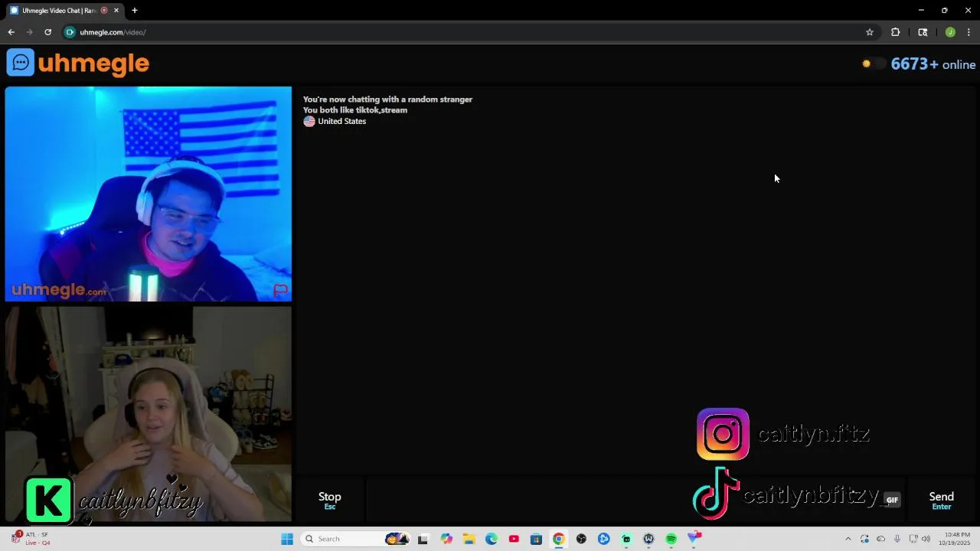Bookmark this page with the star icon
The image size is (980, 551).
[870, 32]
